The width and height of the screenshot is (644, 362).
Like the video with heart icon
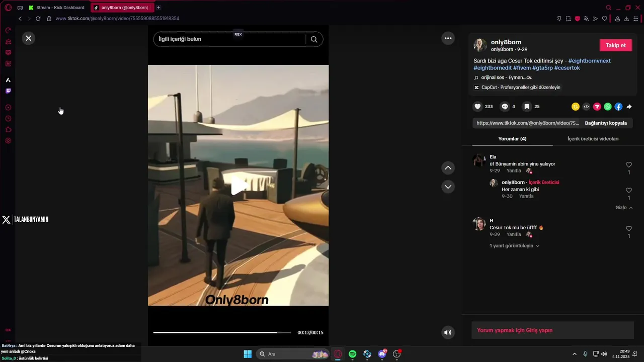(x=477, y=107)
